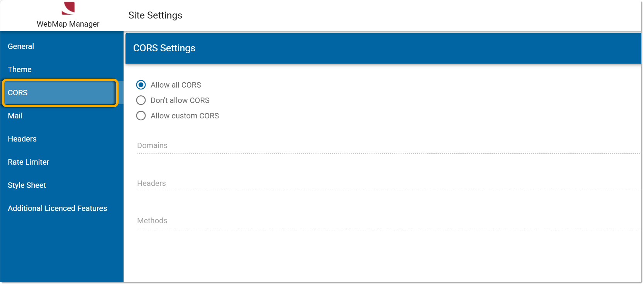
Task: Go to the Theme settings page
Action: coord(62,69)
